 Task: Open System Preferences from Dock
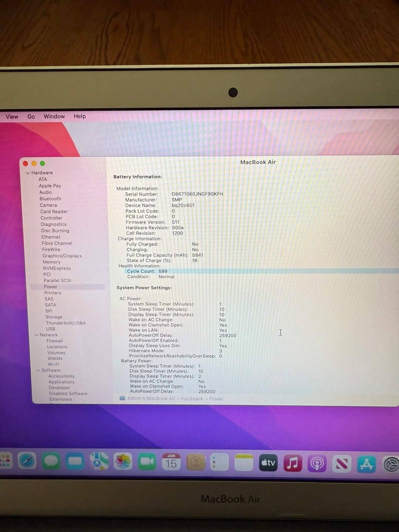tap(391, 464)
